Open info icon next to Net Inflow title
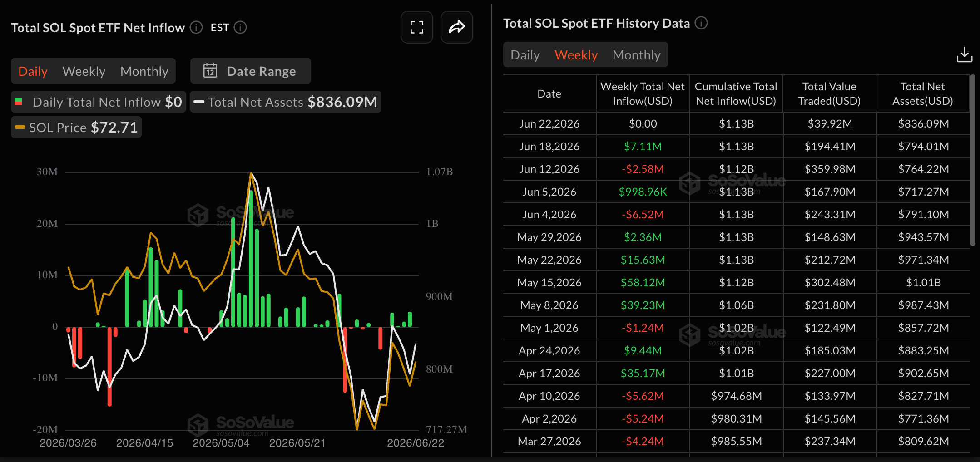The width and height of the screenshot is (980, 462). coord(196,28)
